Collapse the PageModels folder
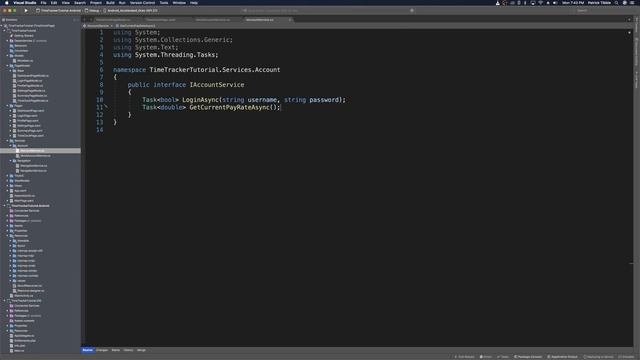Screen dimensions: 640x360 point(7,66)
